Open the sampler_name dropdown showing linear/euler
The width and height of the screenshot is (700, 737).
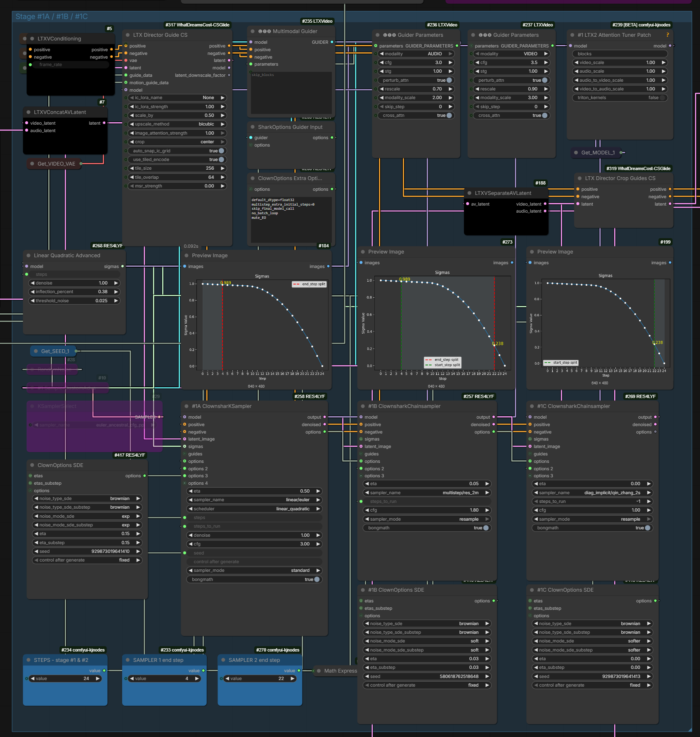254,500
